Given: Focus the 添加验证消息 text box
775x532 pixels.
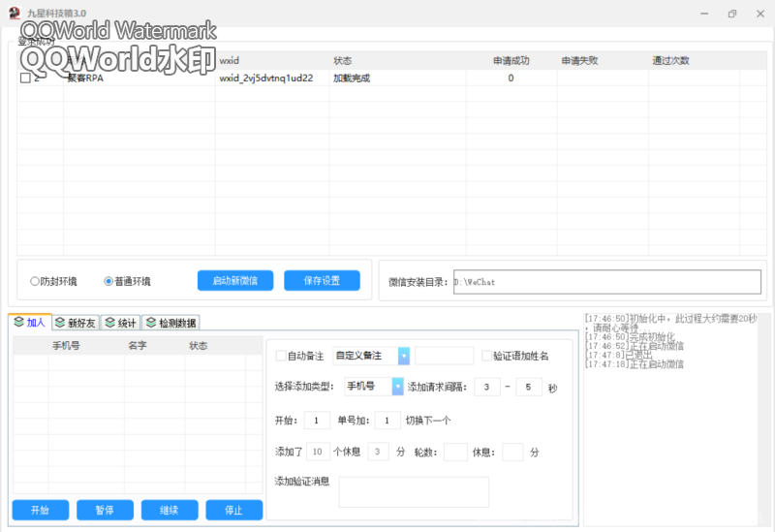Looking at the screenshot, I should click(414, 491).
